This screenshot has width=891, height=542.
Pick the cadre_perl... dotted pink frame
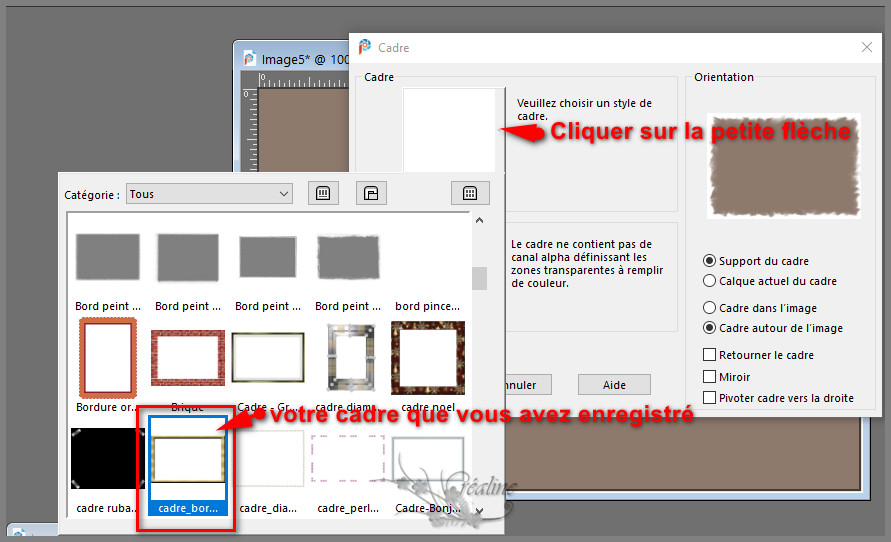pos(348,459)
